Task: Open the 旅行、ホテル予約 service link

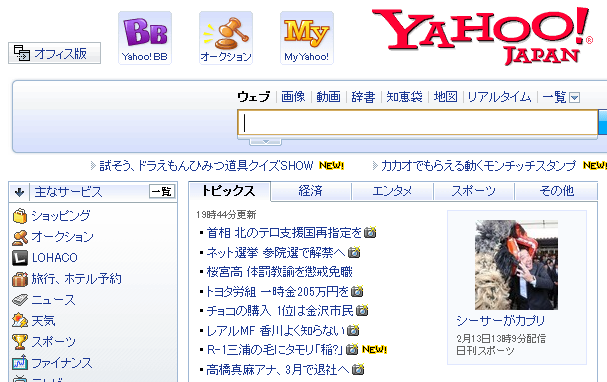Action: click(76, 279)
